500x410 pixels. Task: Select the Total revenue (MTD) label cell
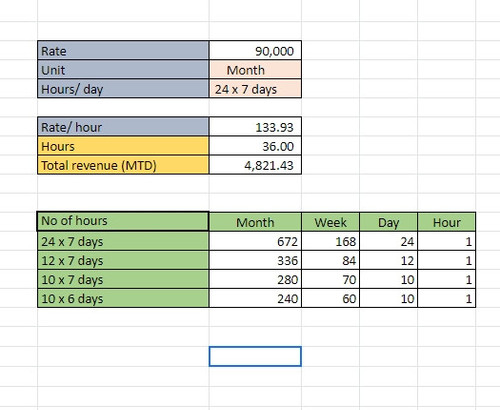123,165
